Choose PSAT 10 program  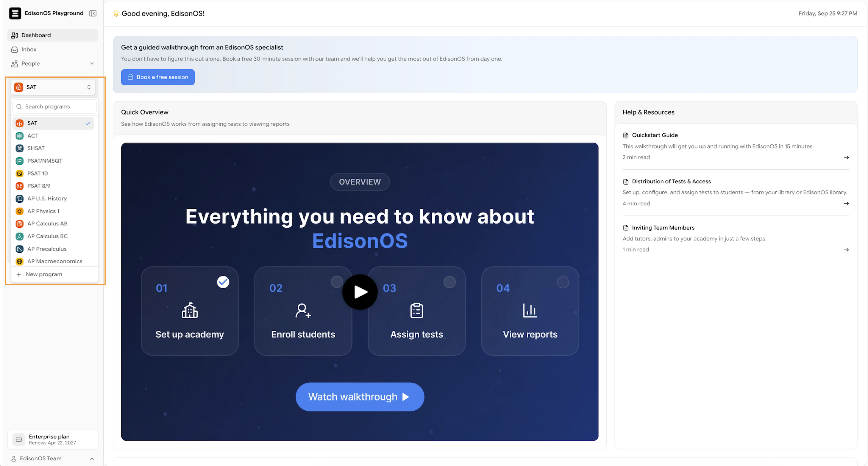[53, 174]
